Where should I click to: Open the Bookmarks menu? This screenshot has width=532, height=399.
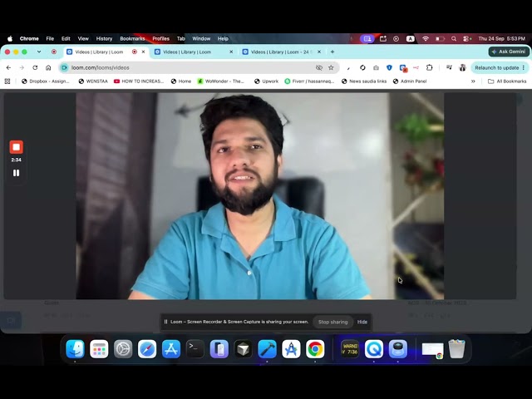pyautogui.click(x=132, y=39)
